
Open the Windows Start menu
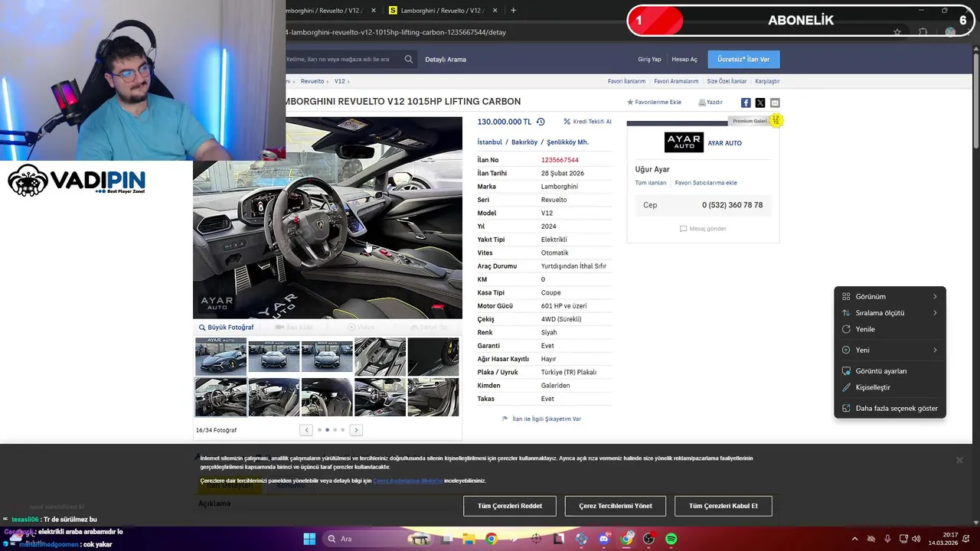coord(309,539)
